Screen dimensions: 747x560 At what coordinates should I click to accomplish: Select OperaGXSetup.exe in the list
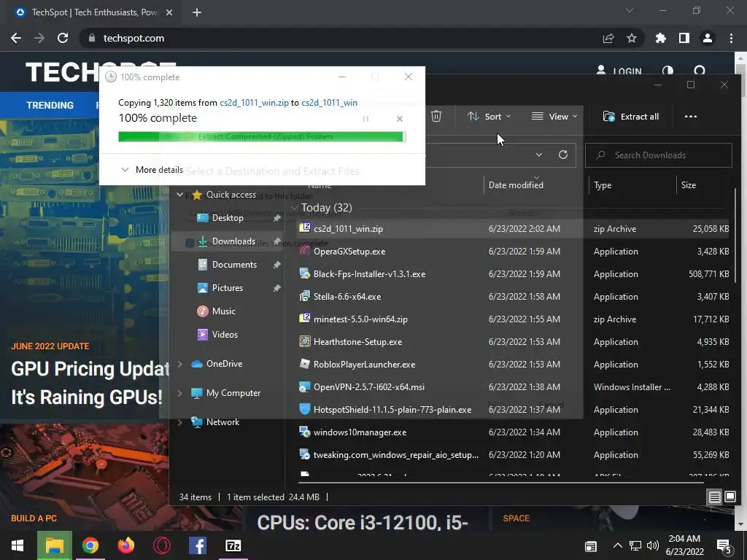pos(513,252)
